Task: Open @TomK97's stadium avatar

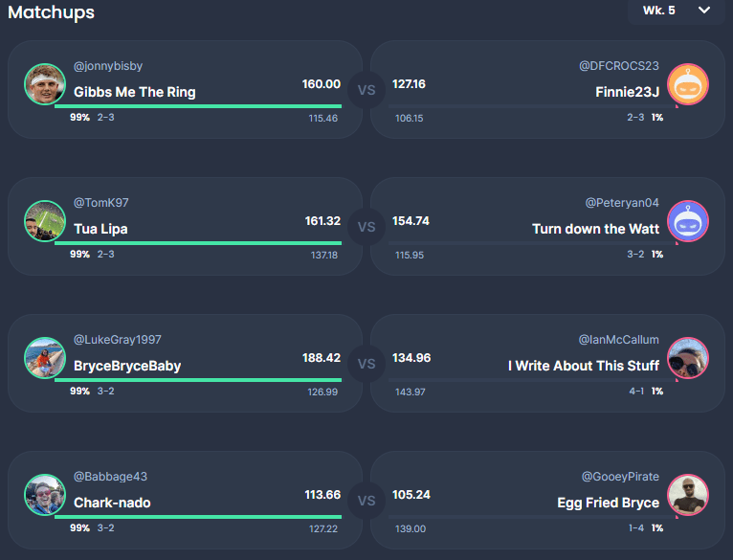Action: point(45,221)
